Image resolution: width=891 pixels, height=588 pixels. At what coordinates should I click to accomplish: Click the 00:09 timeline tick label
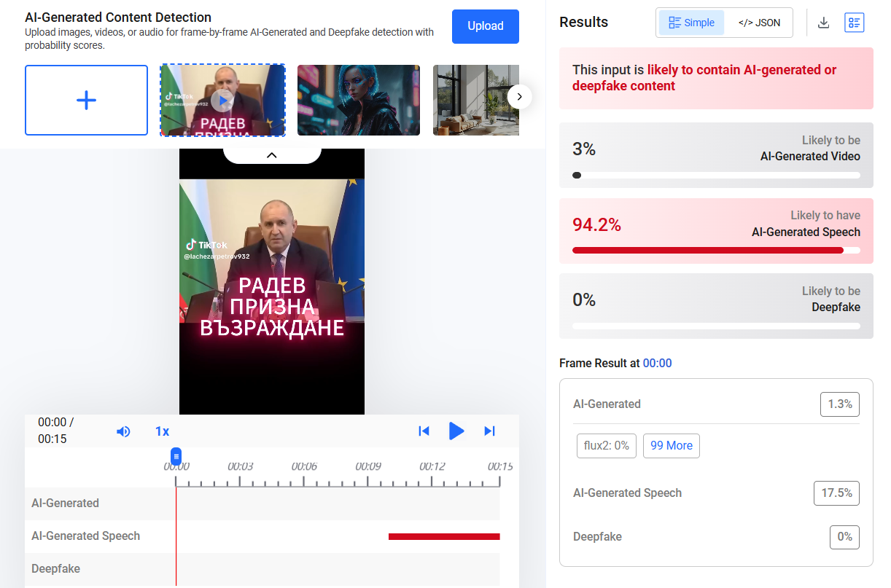click(368, 466)
